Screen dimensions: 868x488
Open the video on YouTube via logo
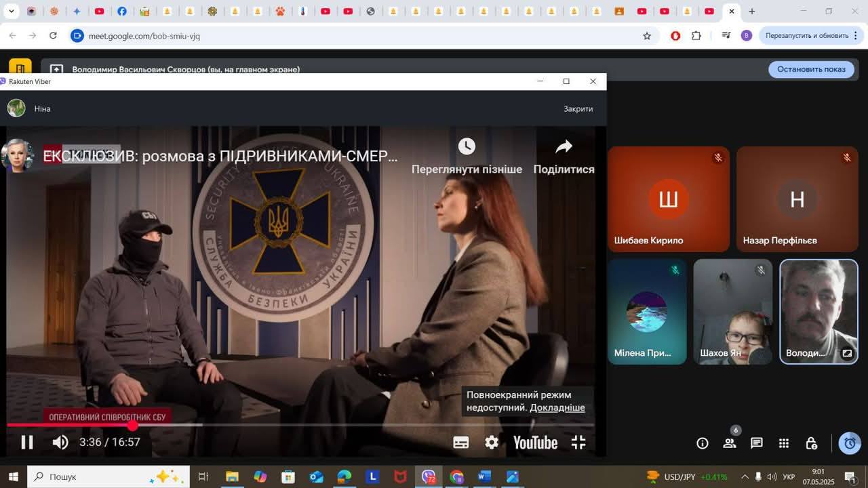click(x=535, y=443)
